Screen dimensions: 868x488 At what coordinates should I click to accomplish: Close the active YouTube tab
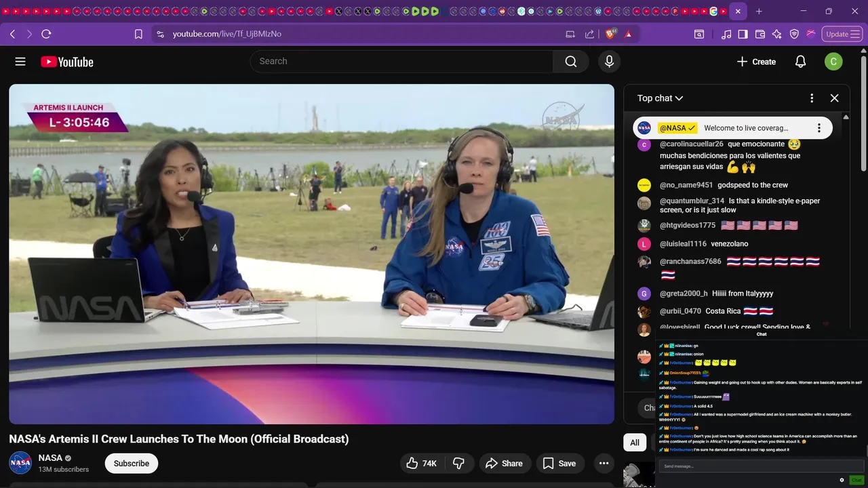point(738,12)
